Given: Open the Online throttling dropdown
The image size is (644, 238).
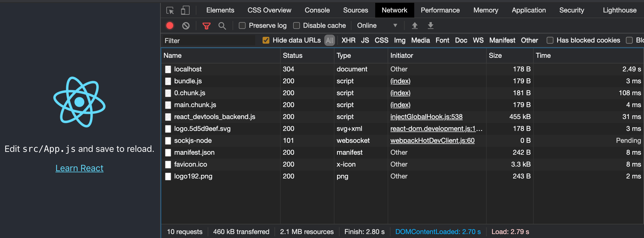Looking at the screenshot, I should click(377, 25).
